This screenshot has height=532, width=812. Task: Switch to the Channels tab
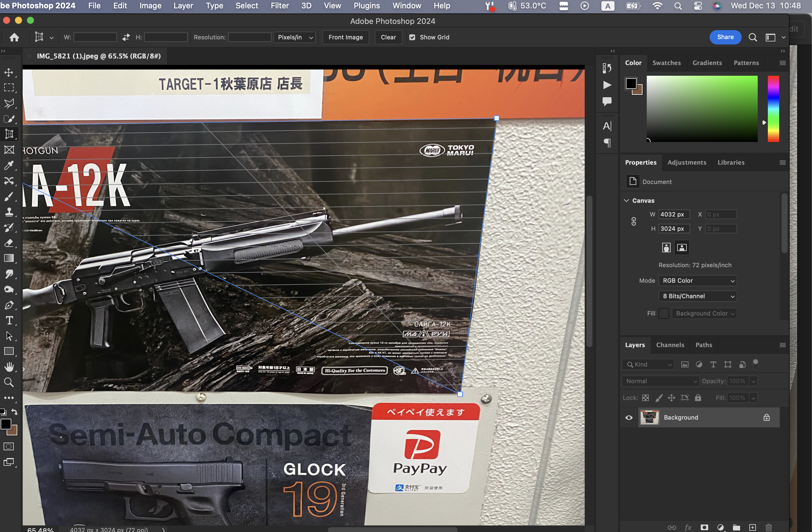670,345
